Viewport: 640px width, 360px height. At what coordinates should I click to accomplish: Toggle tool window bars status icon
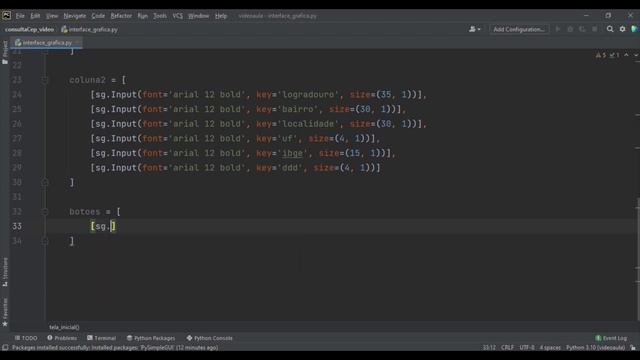click(x=5, y=348)
